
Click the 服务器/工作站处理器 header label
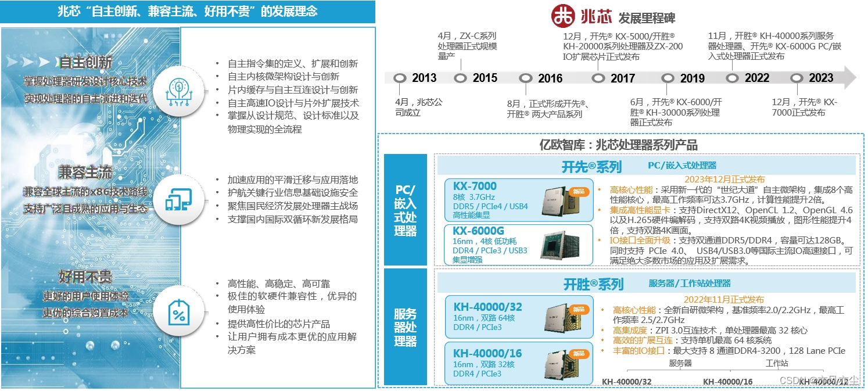(x=690, y=284)
